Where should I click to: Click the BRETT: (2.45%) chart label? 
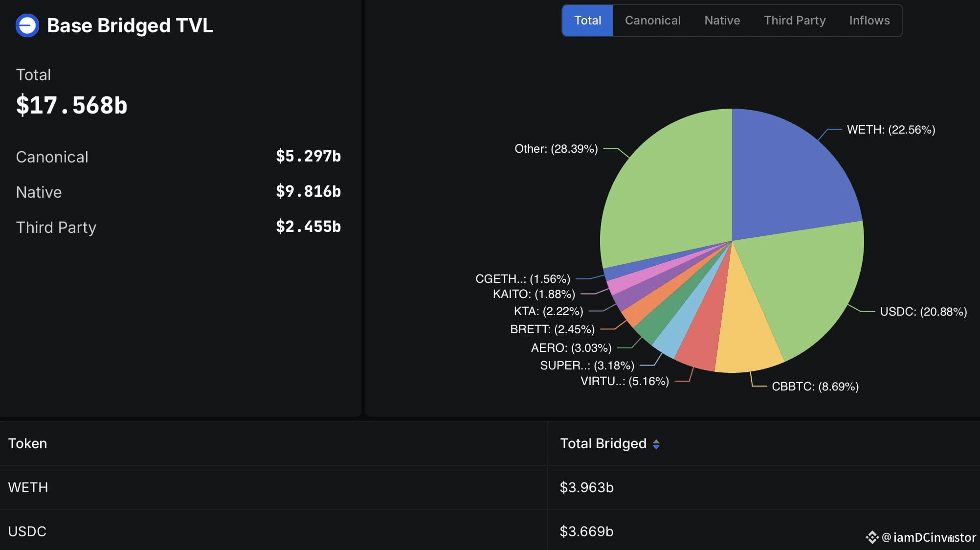552,329
